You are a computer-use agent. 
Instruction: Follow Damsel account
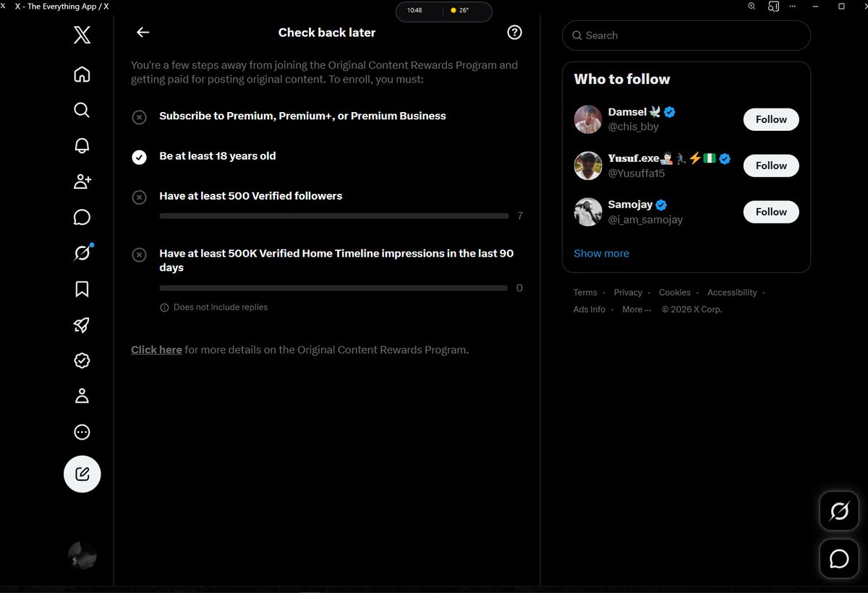click(x=771, y=119)
